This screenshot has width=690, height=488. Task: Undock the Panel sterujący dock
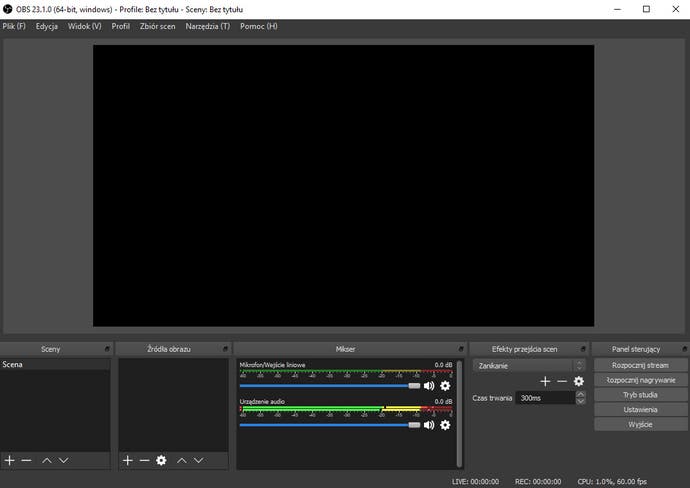[685, 349]
